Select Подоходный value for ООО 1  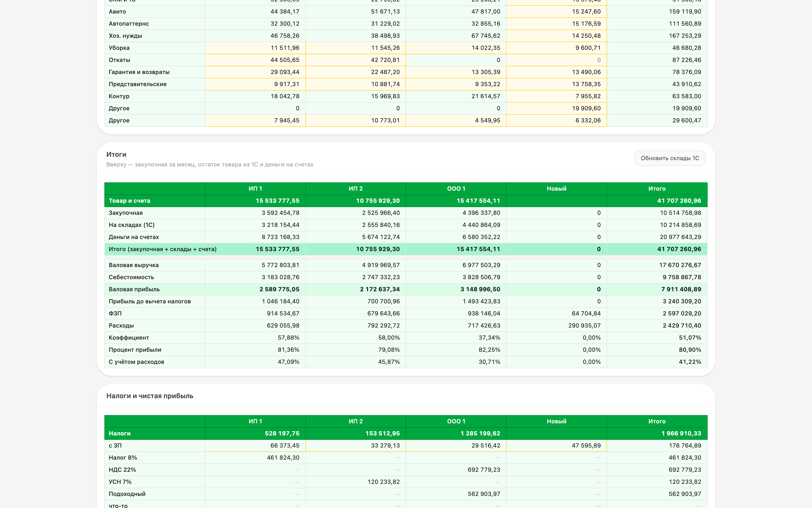click(484, 494)
